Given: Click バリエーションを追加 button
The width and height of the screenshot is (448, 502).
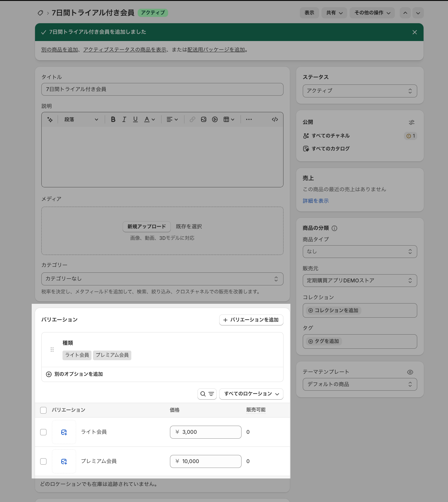Looking at the screenshot, I should 251,320.
